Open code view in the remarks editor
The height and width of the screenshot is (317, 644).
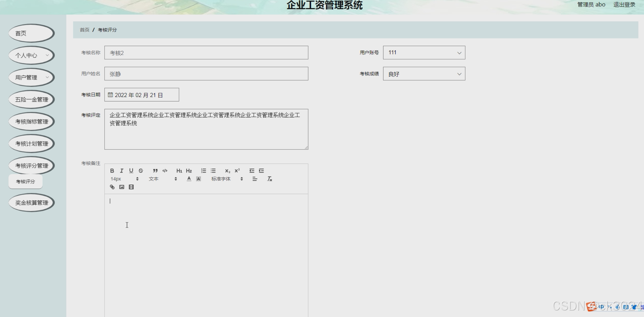pyautogui.click(x=164, y=170)
